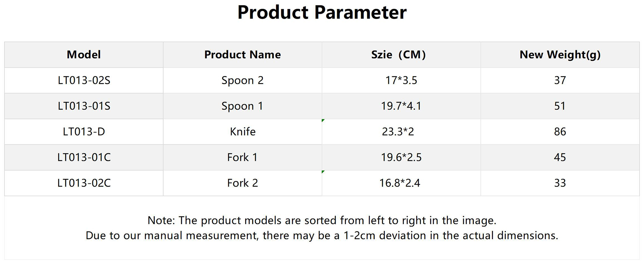Click the note about manual measurement deviation

322,235
